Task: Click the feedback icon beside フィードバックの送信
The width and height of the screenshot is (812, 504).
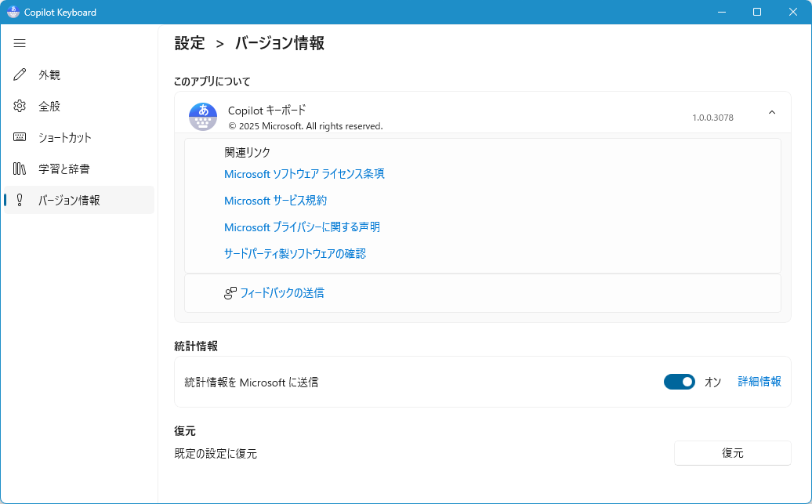Action: pos(230,293)
